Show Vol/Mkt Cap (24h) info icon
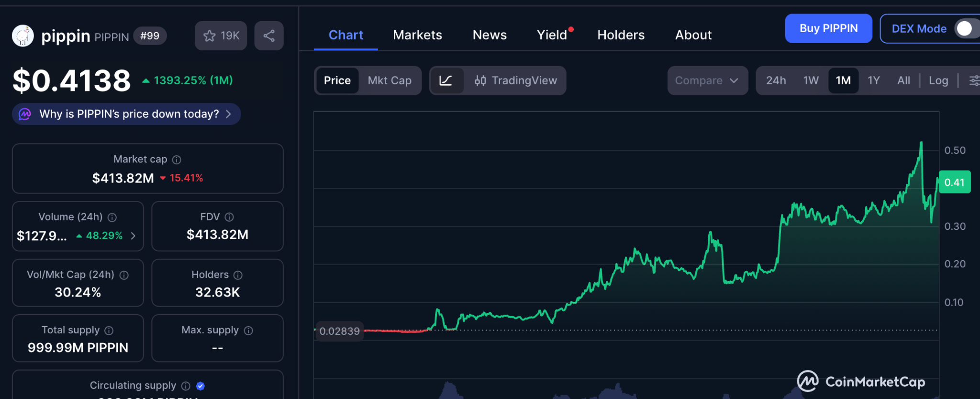The image size is (980, 399). click(124, 275)
